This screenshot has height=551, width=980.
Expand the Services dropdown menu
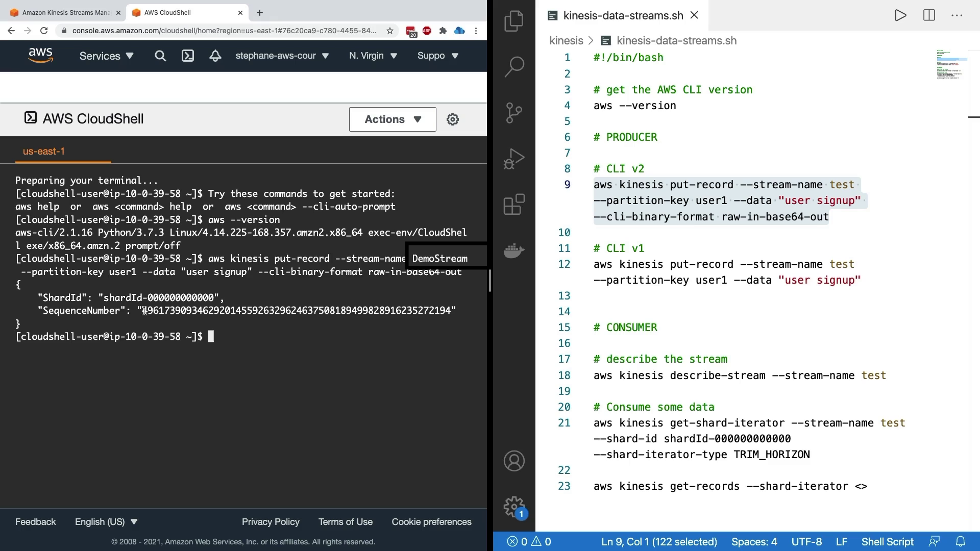coord(106,56)
